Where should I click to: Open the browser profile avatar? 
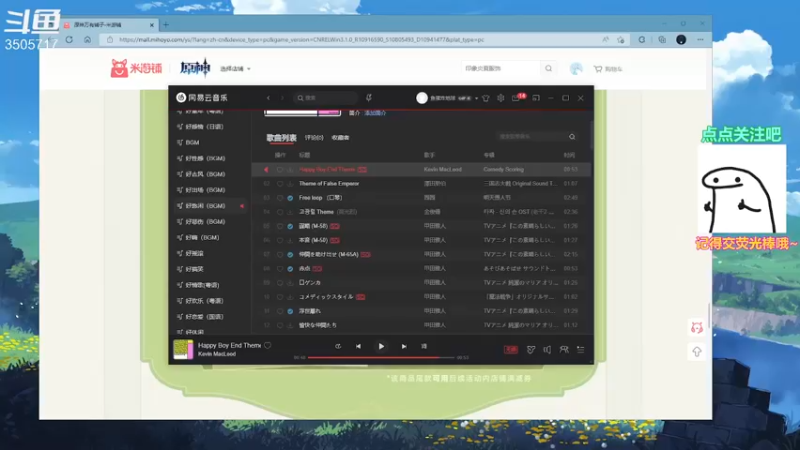click(681, 39)
